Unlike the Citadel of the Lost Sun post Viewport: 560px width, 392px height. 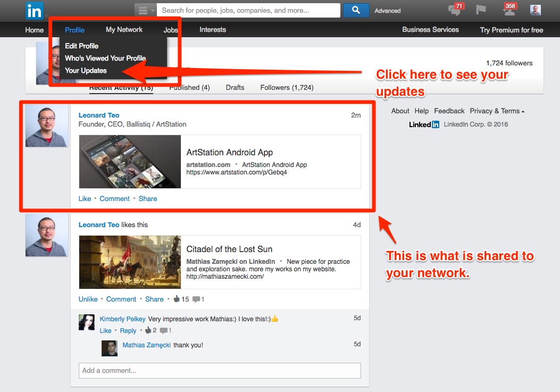point(88,299)
